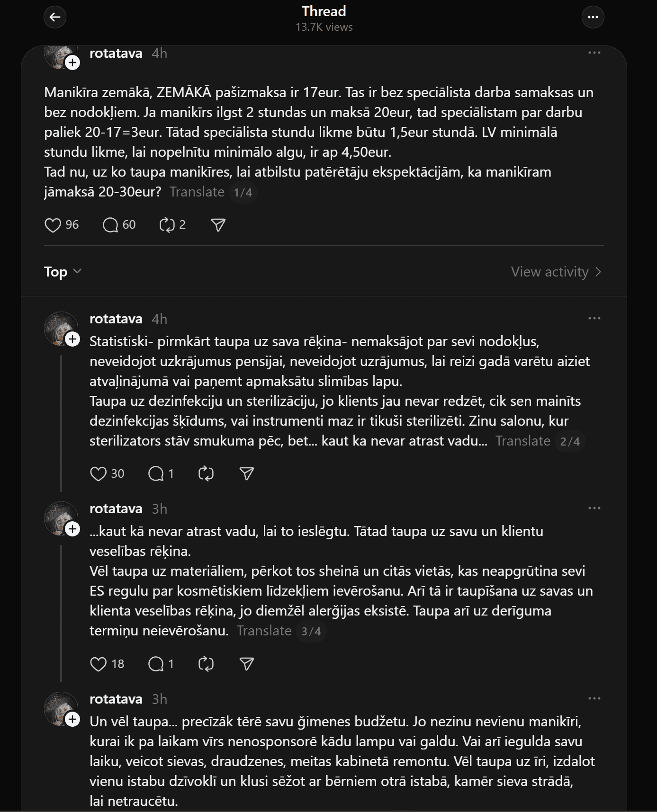Image resolution: width=657 pixels, height=812 pixels.
Task: Translate the first post
Action: click(197, 192)
